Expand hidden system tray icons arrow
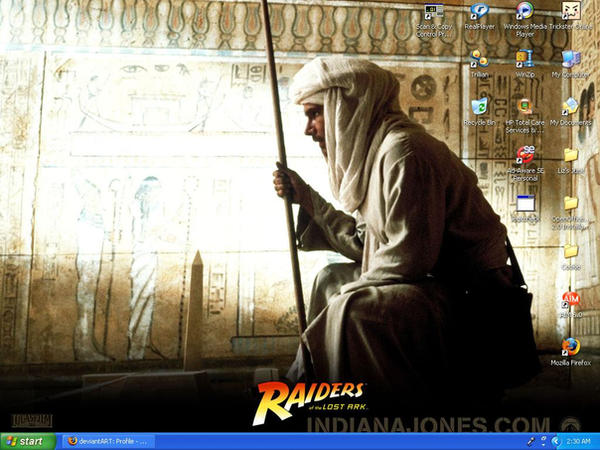 556,442
